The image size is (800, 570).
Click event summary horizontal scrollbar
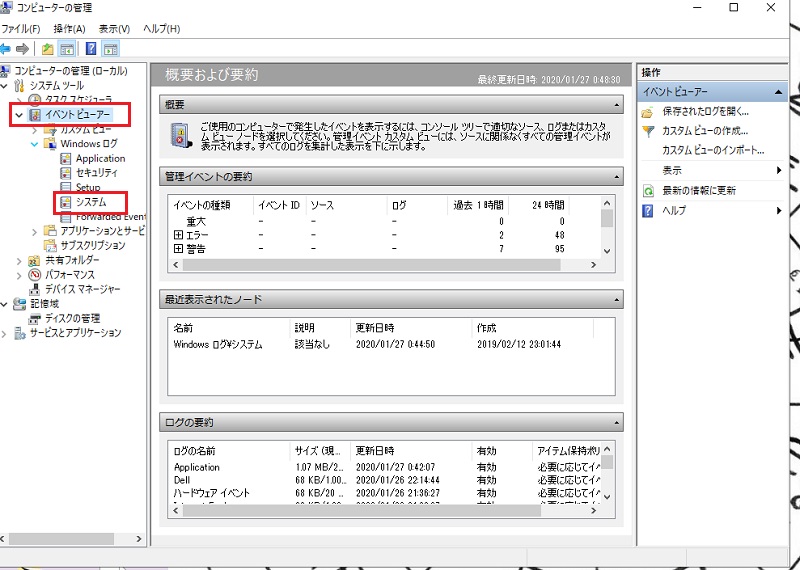(x=371, y=265)
